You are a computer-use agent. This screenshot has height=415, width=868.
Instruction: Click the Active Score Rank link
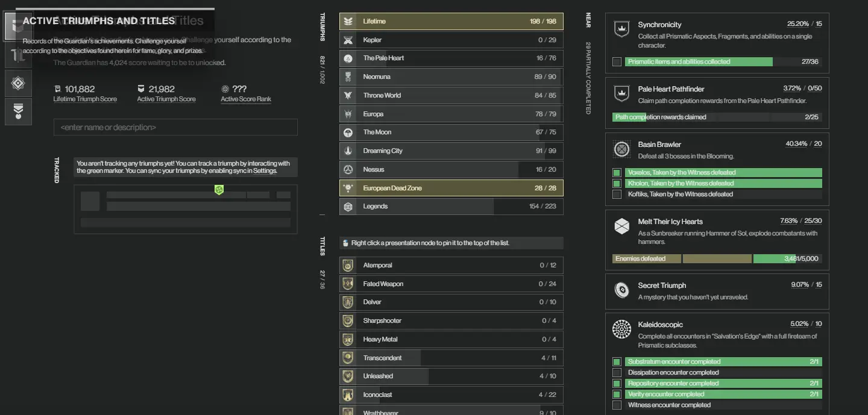[x=246, y=99]
